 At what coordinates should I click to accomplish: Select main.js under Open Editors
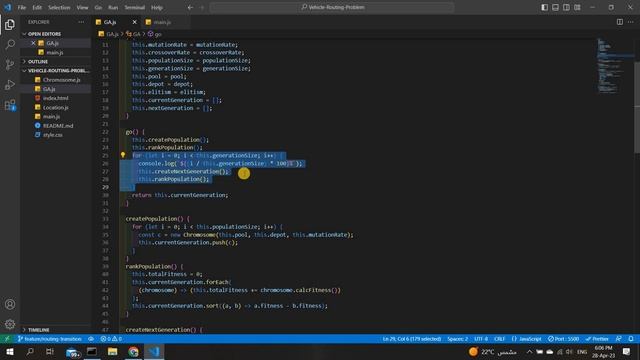pos(55,52)
